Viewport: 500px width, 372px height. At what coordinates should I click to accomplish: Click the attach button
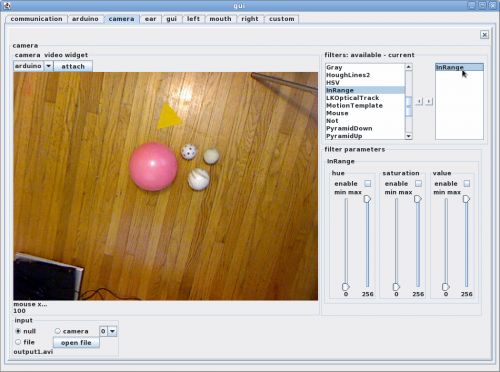(x=73, y=66)
